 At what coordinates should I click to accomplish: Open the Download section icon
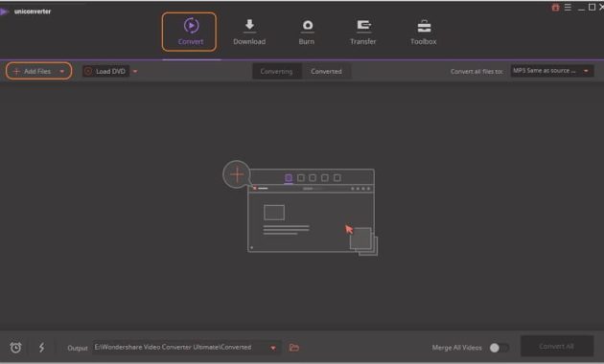[249, 26]
